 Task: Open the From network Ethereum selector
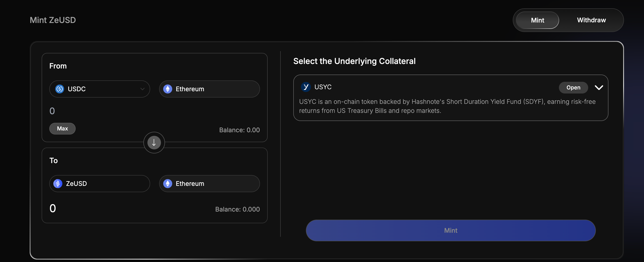209,89
